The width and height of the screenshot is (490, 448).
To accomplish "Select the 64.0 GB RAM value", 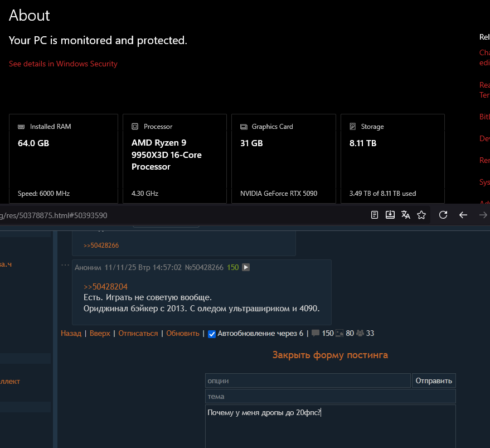I will tap(33, 143).
